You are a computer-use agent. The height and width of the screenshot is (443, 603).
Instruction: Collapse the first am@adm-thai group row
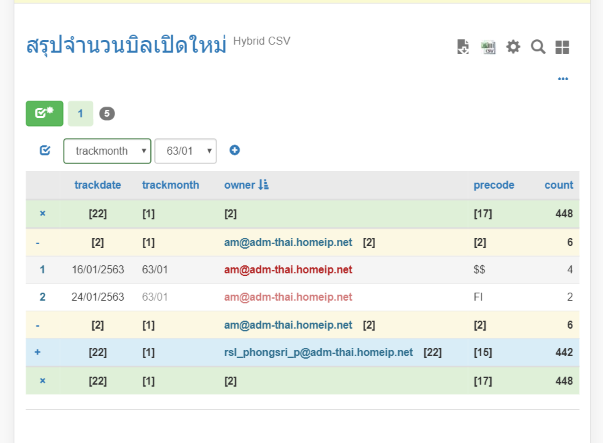click(x=37, y=241)
